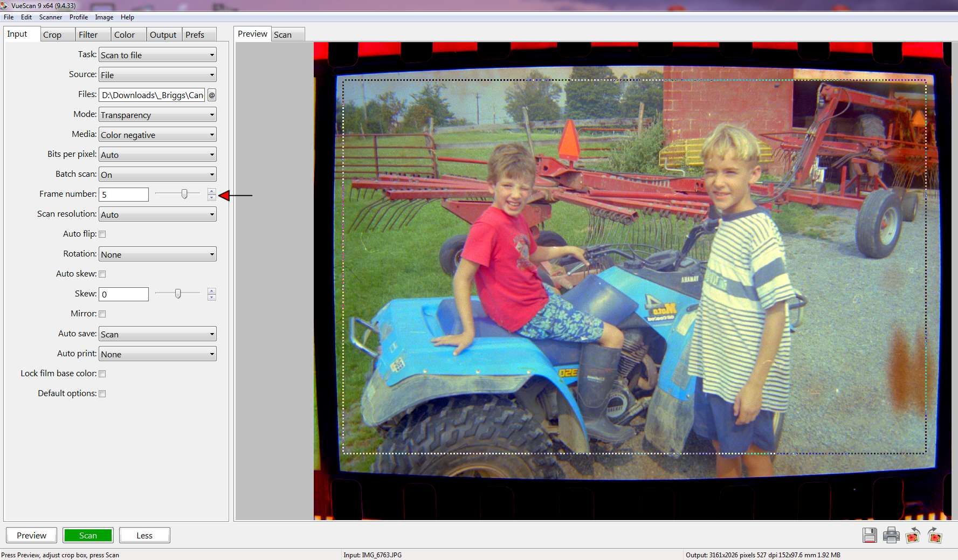Toggle the Mirror checkbox
958x560 pixels.
102,313
